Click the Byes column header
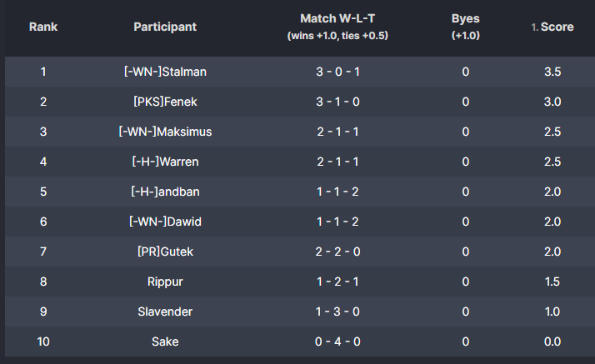The image size is (595, 364). click(466, 27)
